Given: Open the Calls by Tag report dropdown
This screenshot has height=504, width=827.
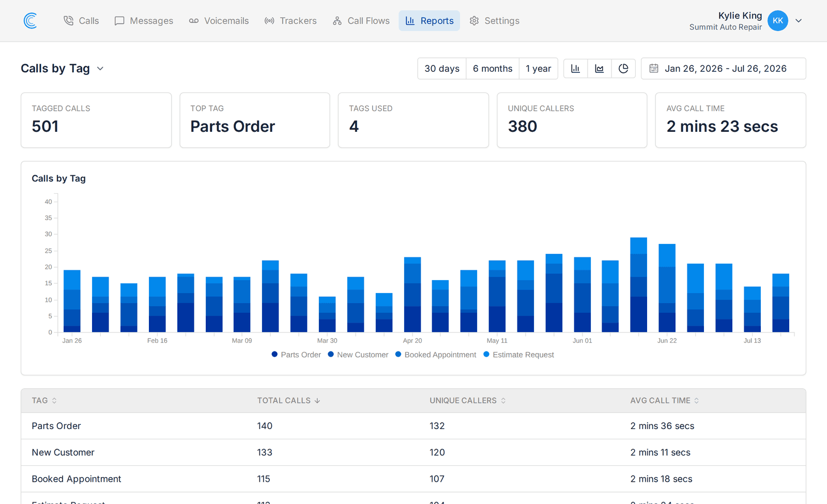Looking at the screenshot, I should point(63,68).
